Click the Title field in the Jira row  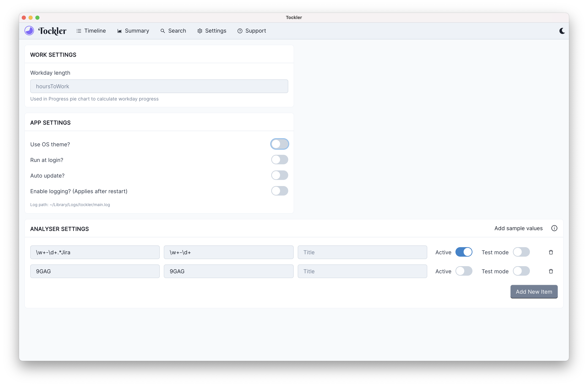362,252
